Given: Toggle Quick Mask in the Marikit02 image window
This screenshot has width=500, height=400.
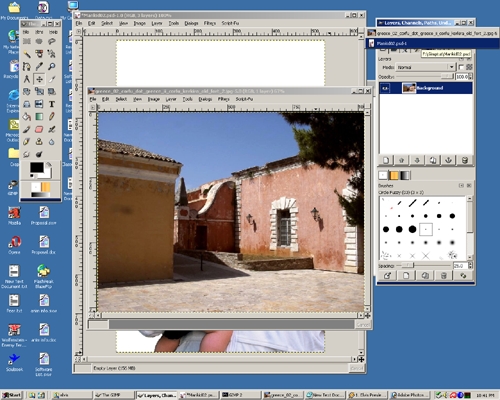Looking at the screenshot, I should [77, 359].
